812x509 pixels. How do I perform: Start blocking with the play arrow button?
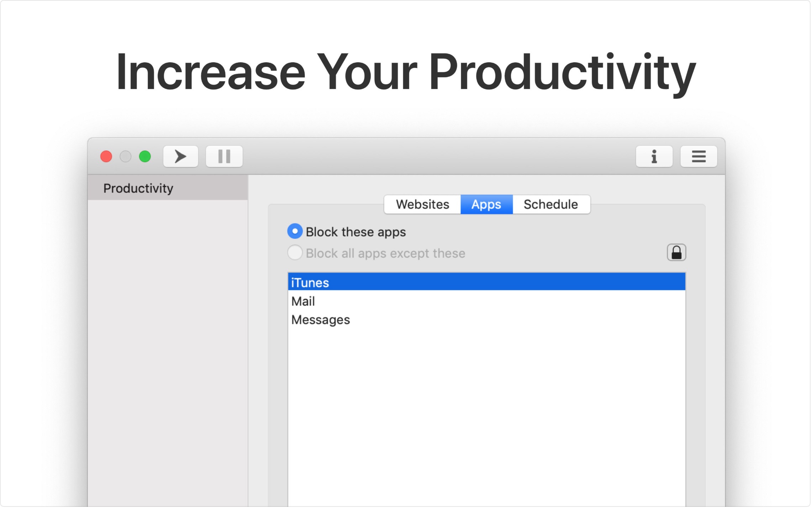[181, 157]
